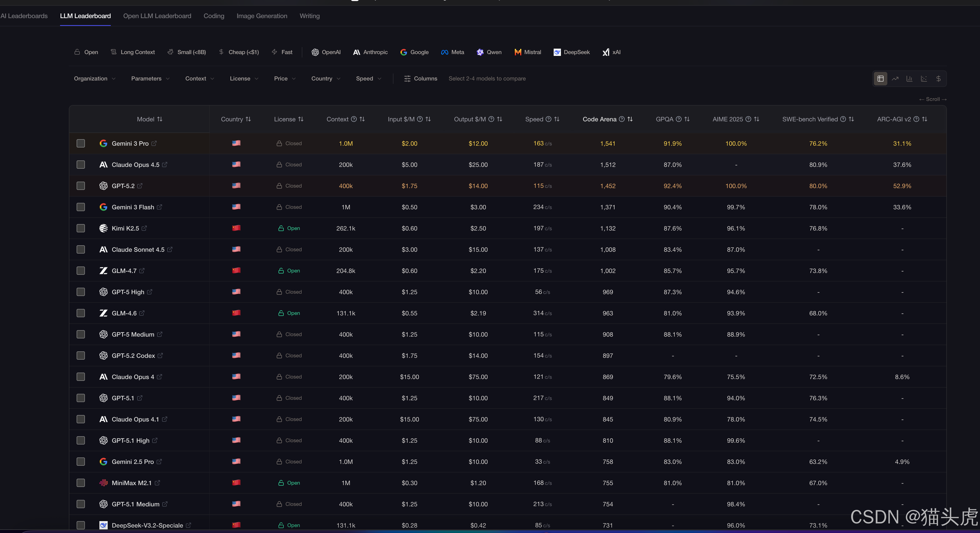Viewport: 980px width, 533px height.
Task: Switch to the bar chart view
Action: coord(909,79)
